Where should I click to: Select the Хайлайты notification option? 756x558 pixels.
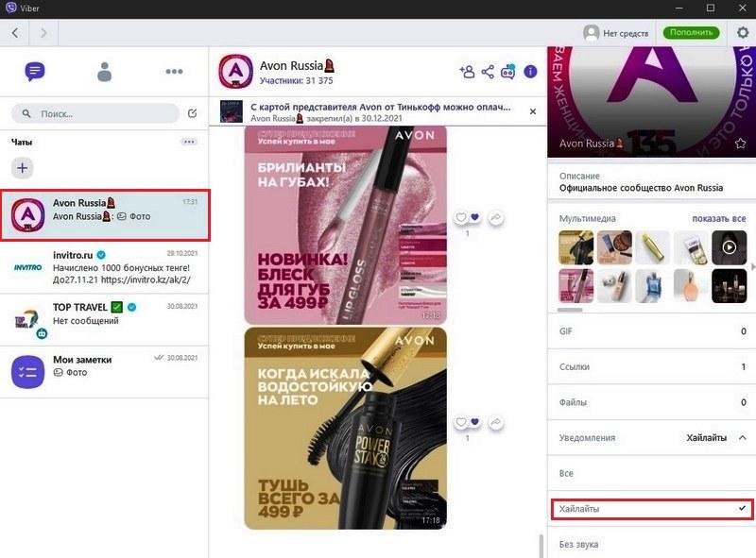pyautogui.click(x=652, y=509)
